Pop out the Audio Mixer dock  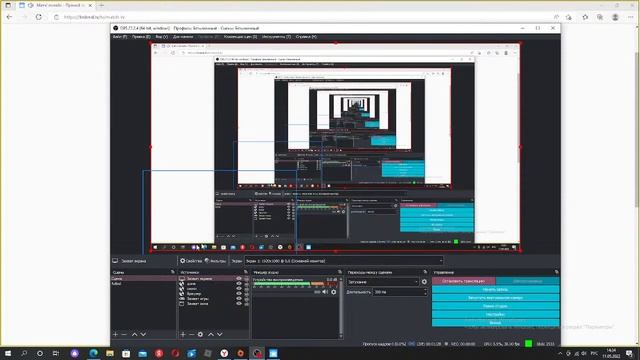point(340,272)
